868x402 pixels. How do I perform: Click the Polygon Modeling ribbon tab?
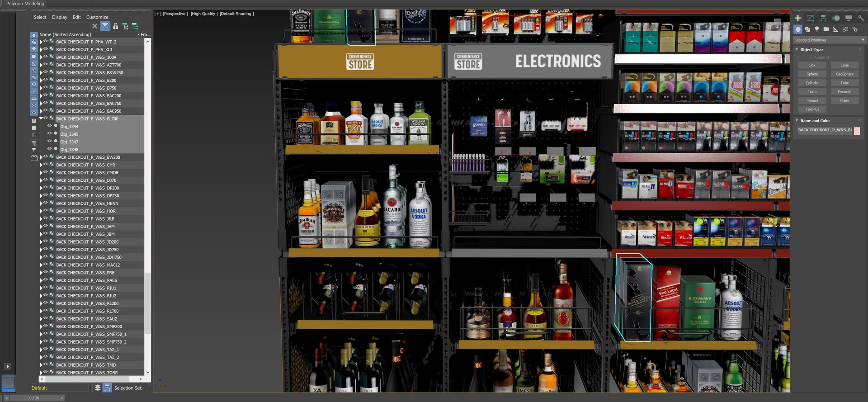[x=25, y=4]
